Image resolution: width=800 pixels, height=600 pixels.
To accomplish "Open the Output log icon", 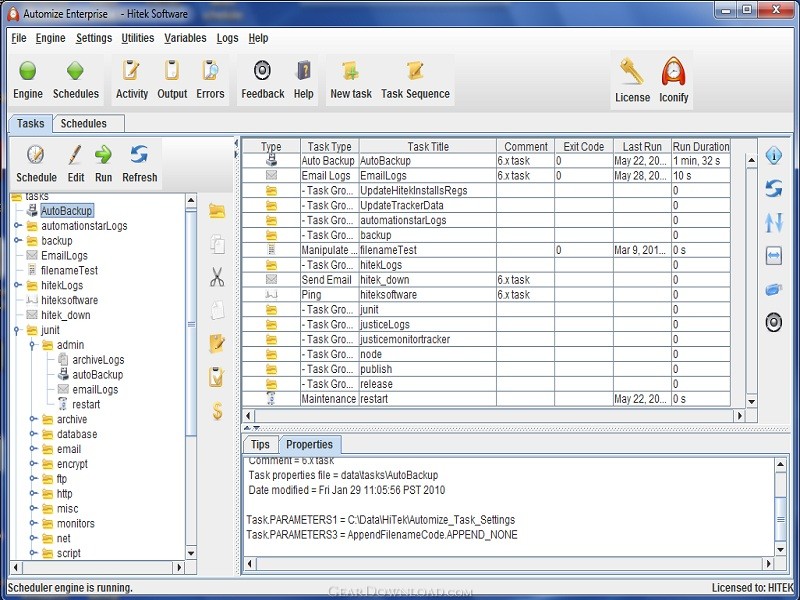I will coord(172,70).
